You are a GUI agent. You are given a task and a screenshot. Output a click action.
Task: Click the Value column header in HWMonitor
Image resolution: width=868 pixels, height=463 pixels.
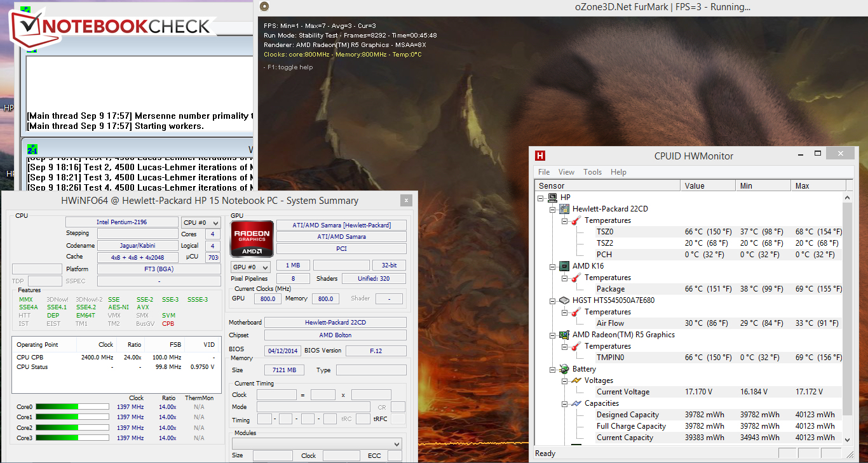click(709, 185)
